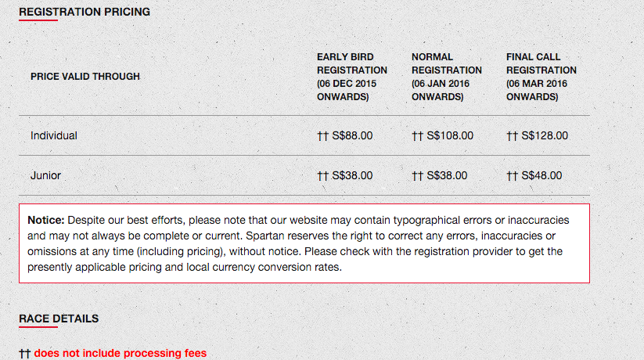Image resolution: width=644 pixels, height=360 pixels.
Task: Select the Junior row label
Action: pyautogui.click(x=45, y=175)
